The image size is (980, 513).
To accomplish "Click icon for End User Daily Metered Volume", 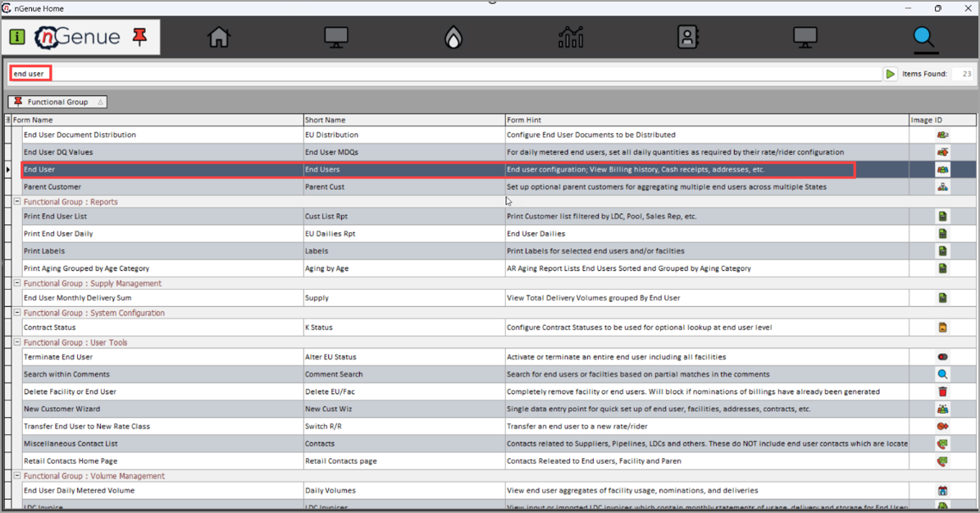I will (x=942, y=491).
